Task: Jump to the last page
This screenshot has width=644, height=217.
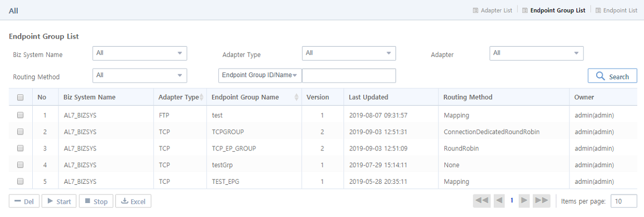Action: tap(542, 200)
